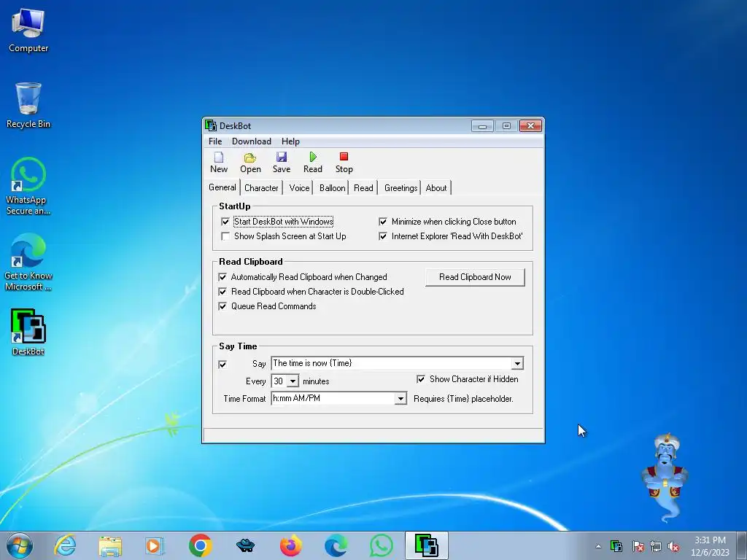
Task: Toggle Start DeskBot with Windows
Action: tap(225, 222)
